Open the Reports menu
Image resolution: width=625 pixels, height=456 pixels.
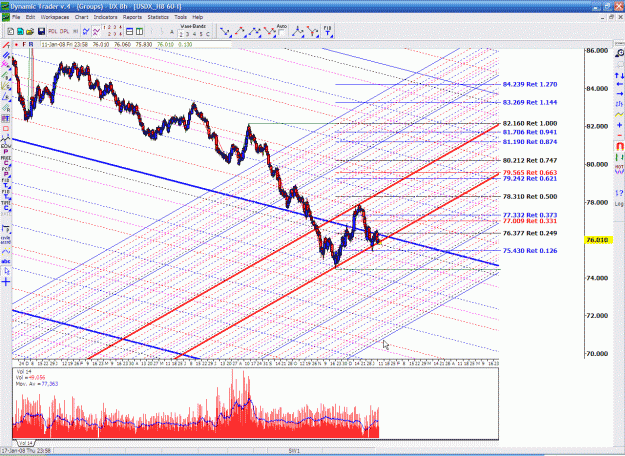(x=132, y=17)
